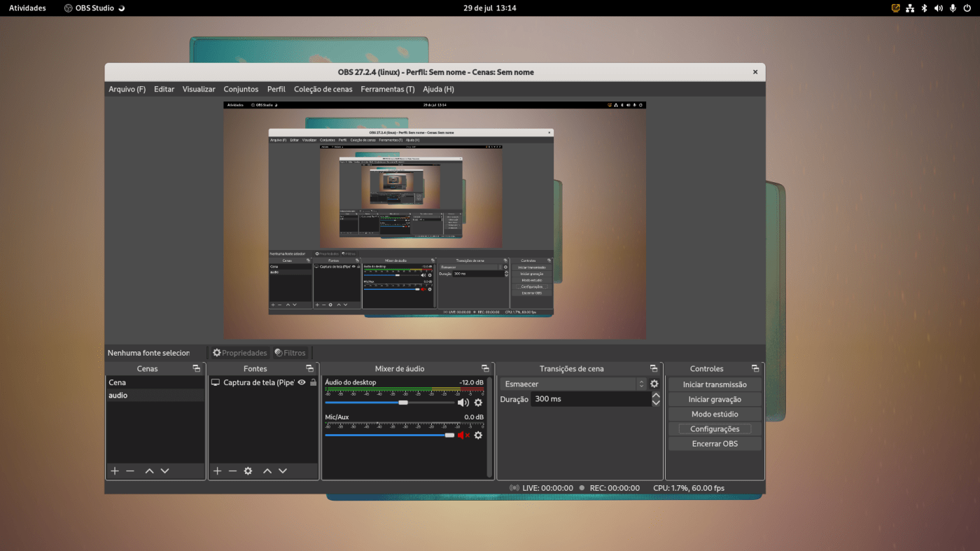The height and width of the screenshot is (551, 980).
Task: Remove selected scene using the minus icon
Action: 130,470
